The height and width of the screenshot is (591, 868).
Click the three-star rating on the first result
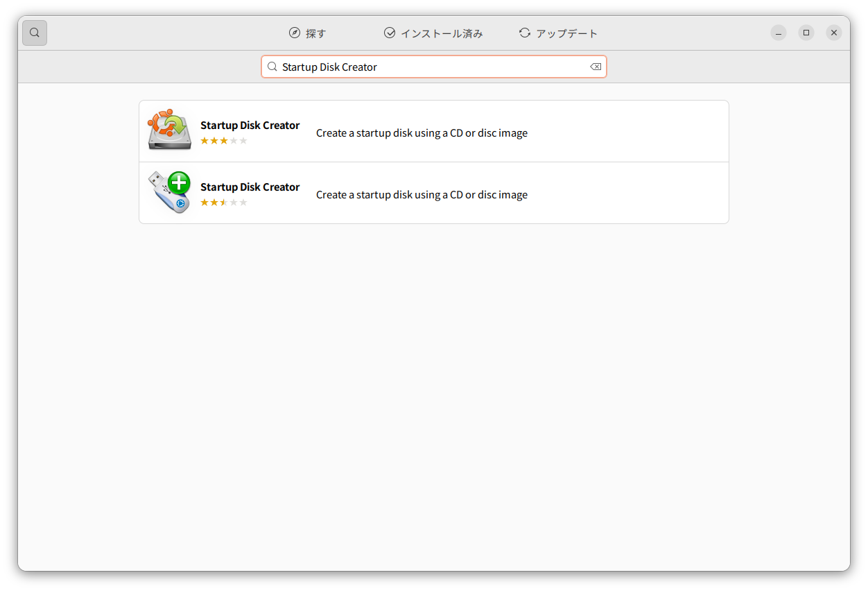[x=224, y=139]
